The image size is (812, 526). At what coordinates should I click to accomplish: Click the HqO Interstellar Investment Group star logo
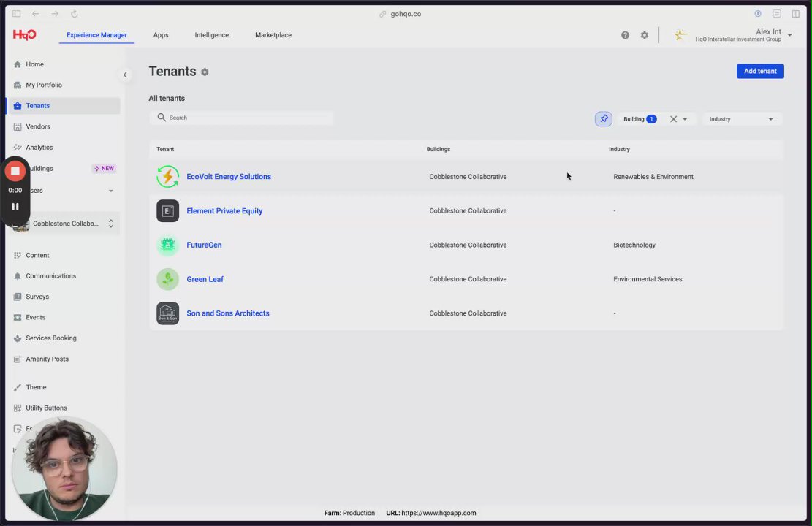coord(680,34)
